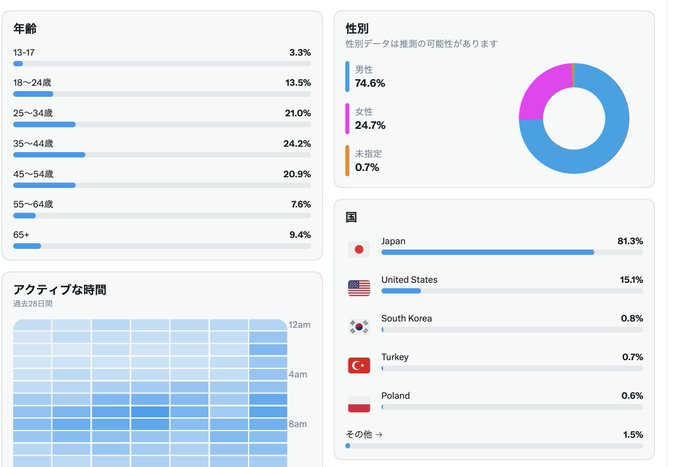Screen dimensions: 680x467
Task: Click the 未指定 label
Action: tap(368, 154)
